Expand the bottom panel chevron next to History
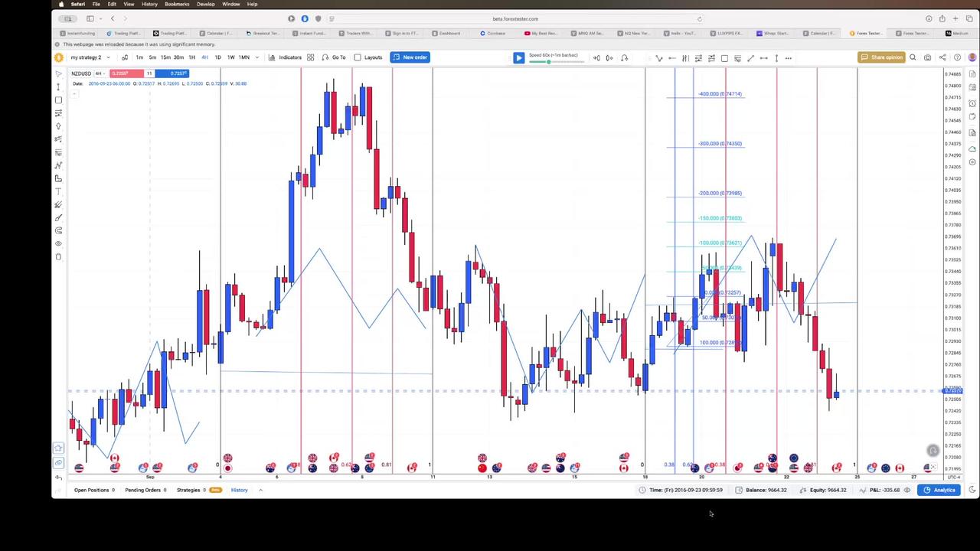This screenshot has height=551, width=980. [x=260, y=490]
